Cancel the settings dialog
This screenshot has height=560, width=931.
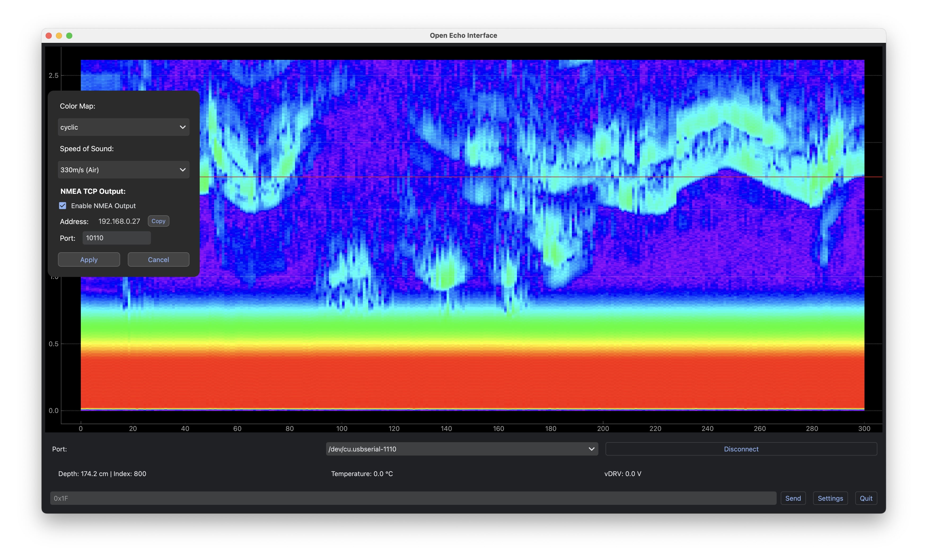[x=158, y=259]
